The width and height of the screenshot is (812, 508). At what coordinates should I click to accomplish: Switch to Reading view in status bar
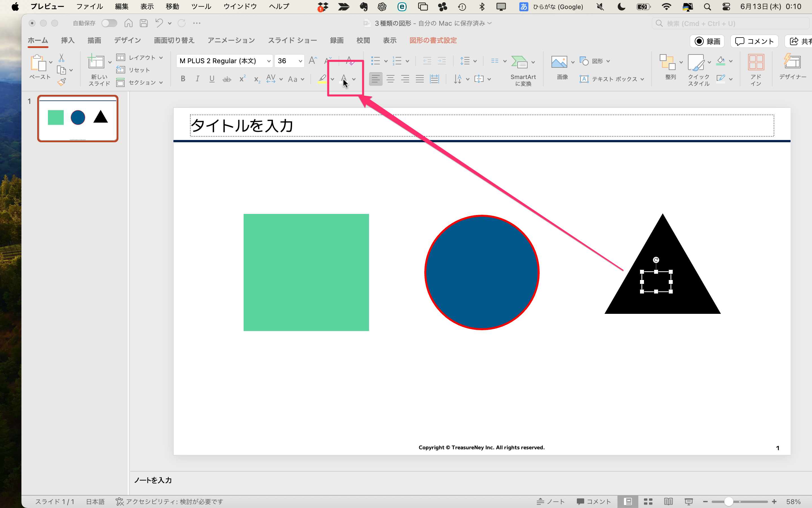668,502
